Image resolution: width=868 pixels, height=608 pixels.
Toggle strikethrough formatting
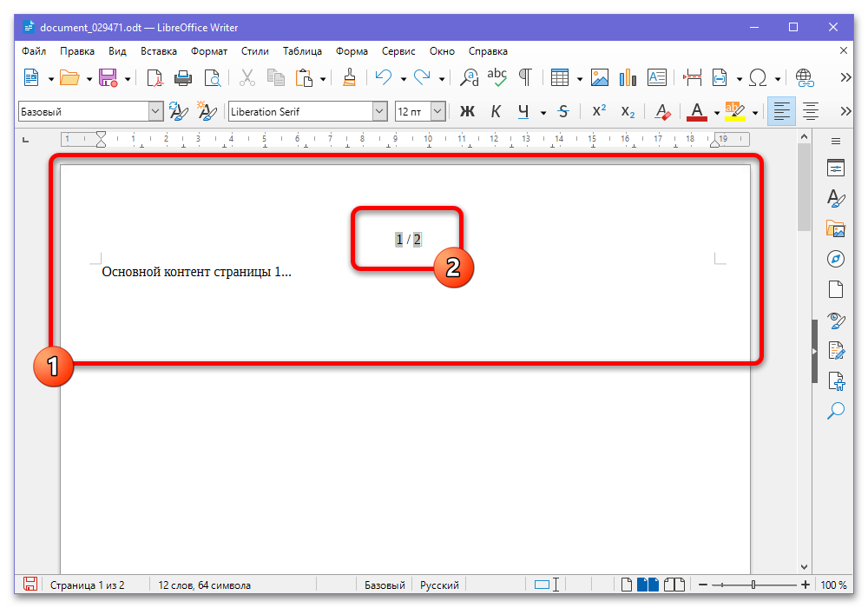563,112
